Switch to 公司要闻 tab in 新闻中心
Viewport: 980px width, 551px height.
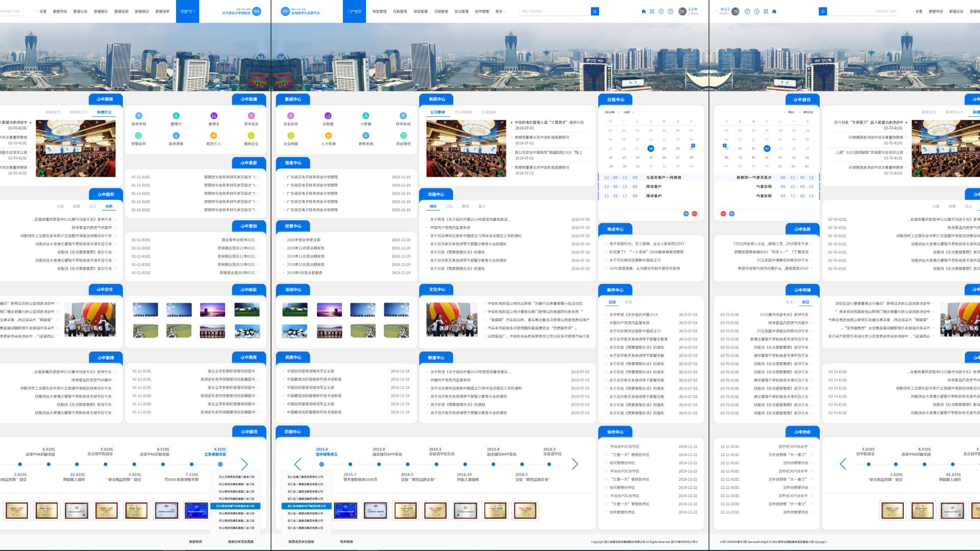[437, 112]
